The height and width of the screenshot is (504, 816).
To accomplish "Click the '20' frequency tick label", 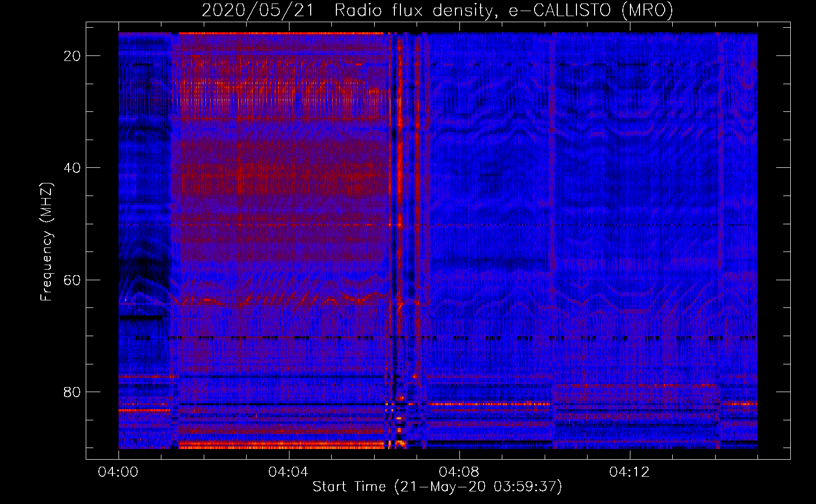I will tap(72, 56).
